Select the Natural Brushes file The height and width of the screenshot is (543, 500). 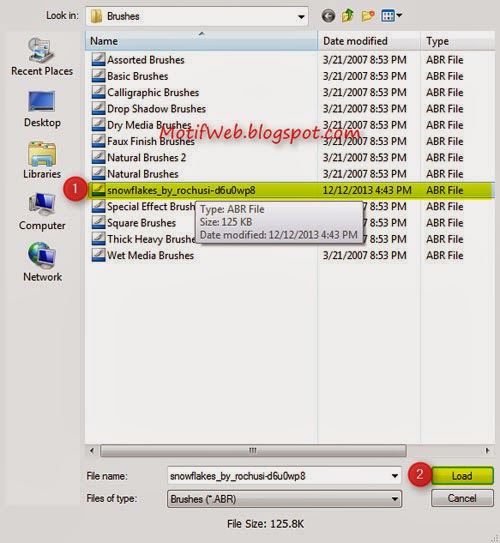[x=143, y=174]
